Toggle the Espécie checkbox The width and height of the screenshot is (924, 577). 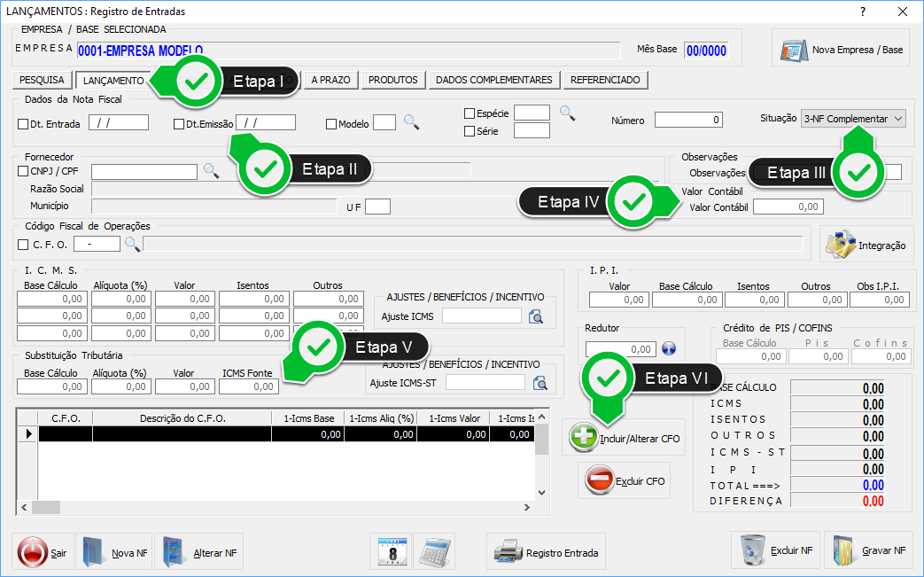pos(470,113)
